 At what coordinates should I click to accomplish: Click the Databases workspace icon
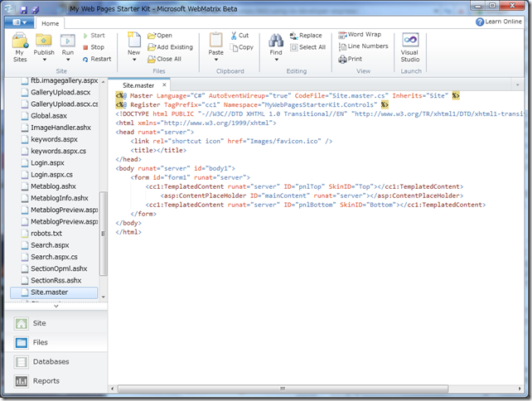click(21, 362)
